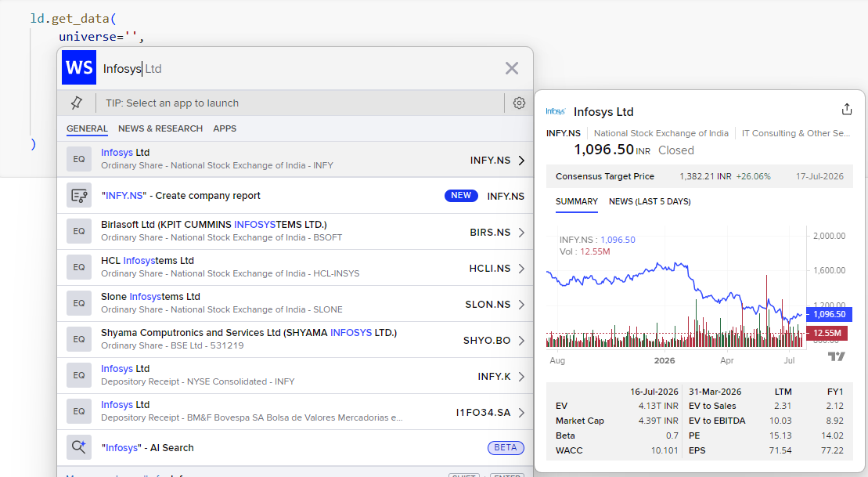The width and height of the screenshot is (868, 477).
Task: Click the AI Search magnifier icon
Action: click(x=78, y=447)
